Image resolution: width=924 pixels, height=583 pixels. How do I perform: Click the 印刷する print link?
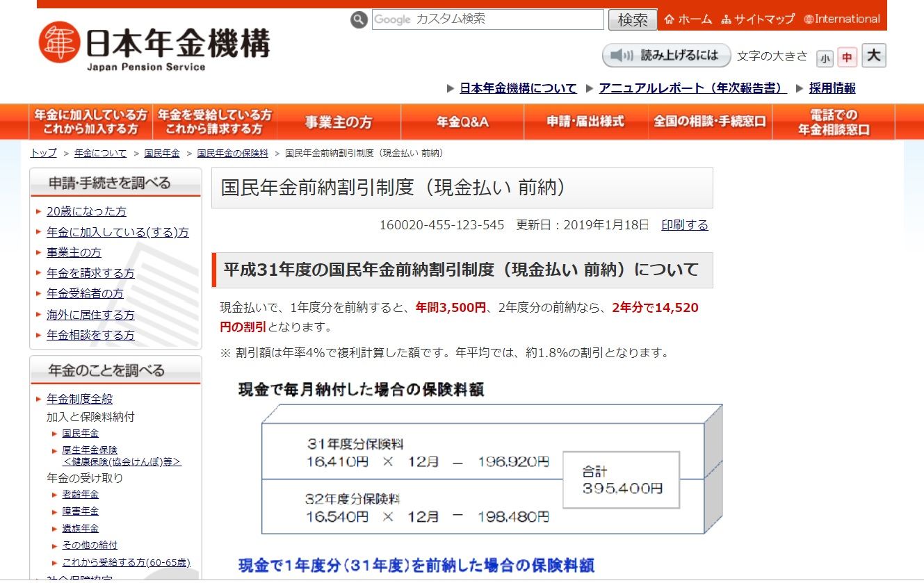click(x=685, y=225)
